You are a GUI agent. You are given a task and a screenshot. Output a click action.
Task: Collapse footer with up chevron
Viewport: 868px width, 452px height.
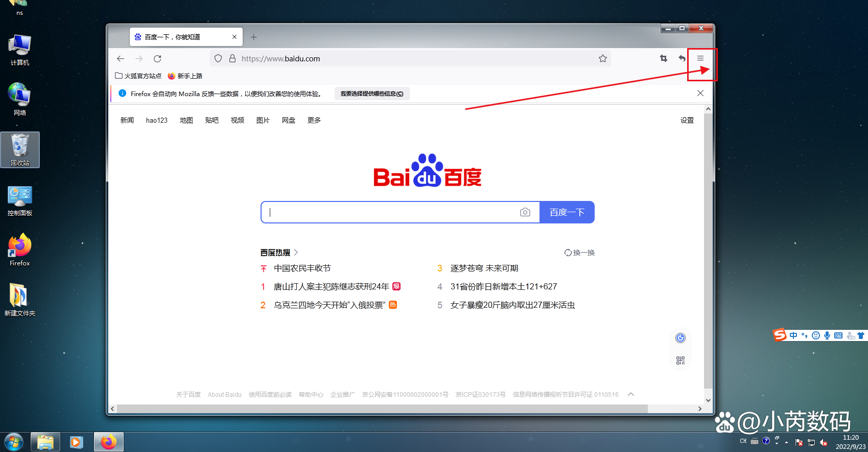coord(631,394)
